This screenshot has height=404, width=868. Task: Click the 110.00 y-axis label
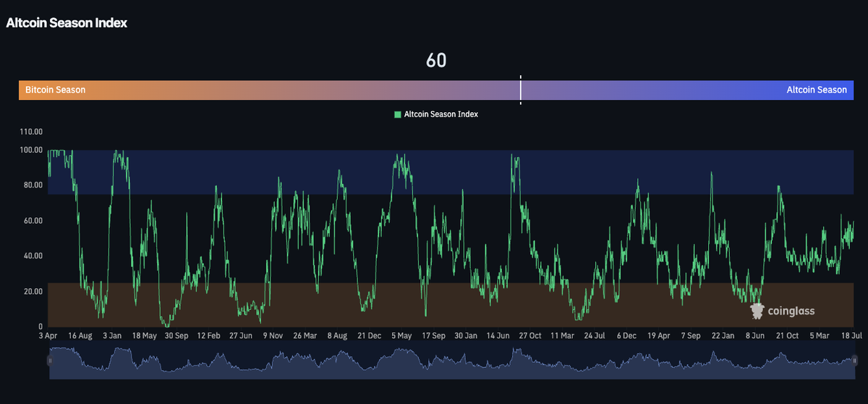tap(30, 132)
